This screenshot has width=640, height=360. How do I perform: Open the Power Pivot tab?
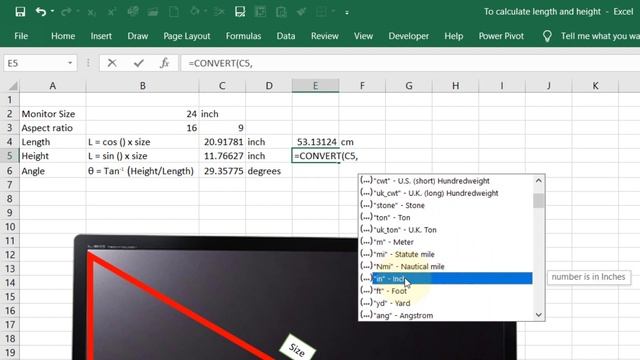501,36
